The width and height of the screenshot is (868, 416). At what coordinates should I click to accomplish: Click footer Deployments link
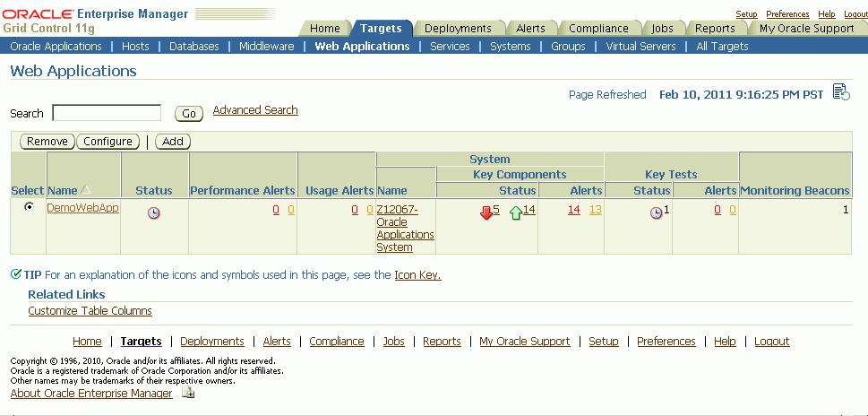tap(212, 342)
